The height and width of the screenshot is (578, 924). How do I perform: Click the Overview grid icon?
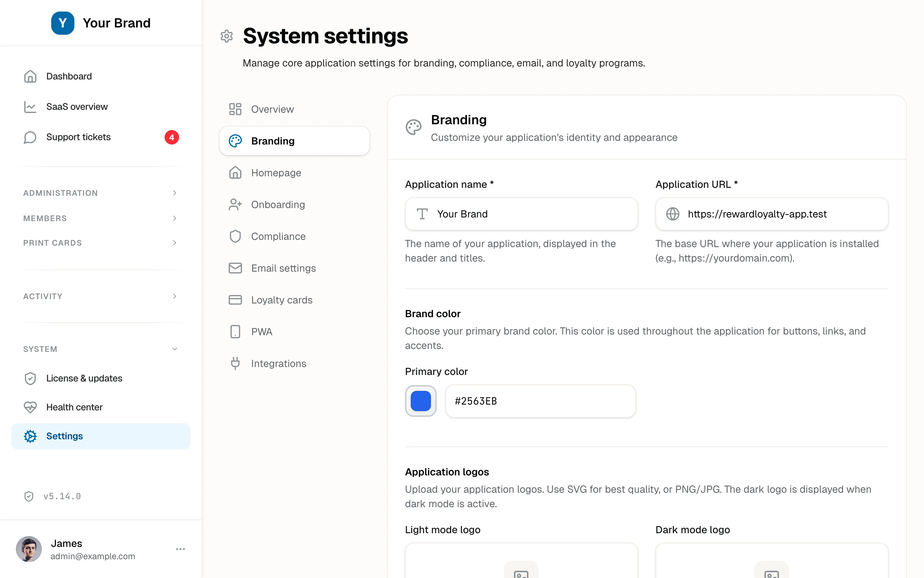235,109
